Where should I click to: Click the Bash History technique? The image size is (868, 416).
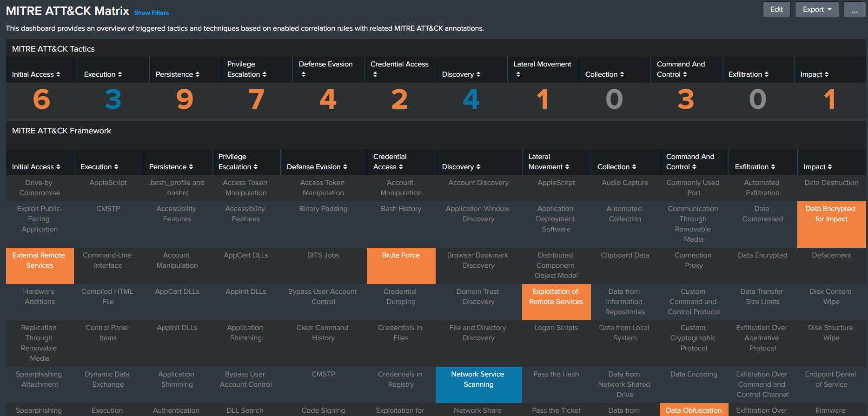click(x=401, y=209)
